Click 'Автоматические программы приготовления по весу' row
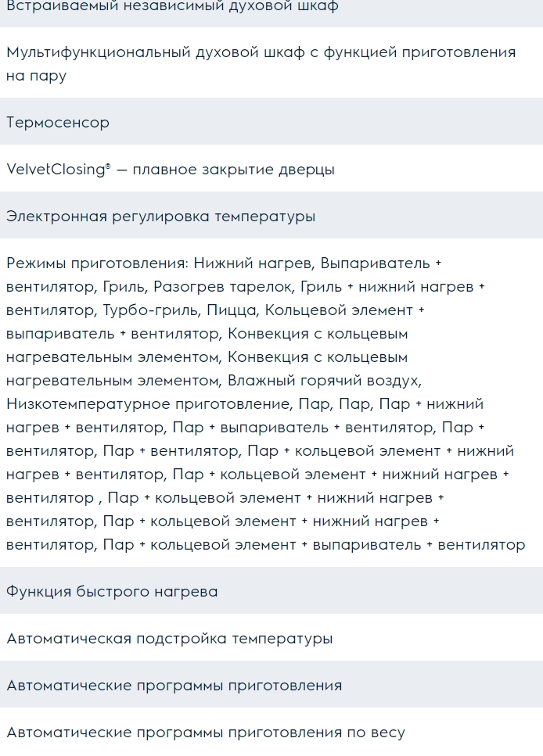The height and width of the screenshot is (756, 543). [206, 733]
